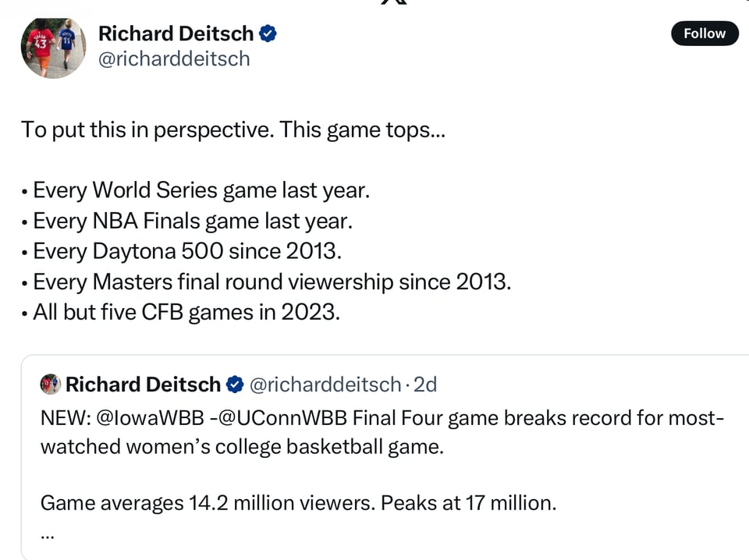Click the "2d" timestamp on quoted tweet
749x560 pixels.
425,385
